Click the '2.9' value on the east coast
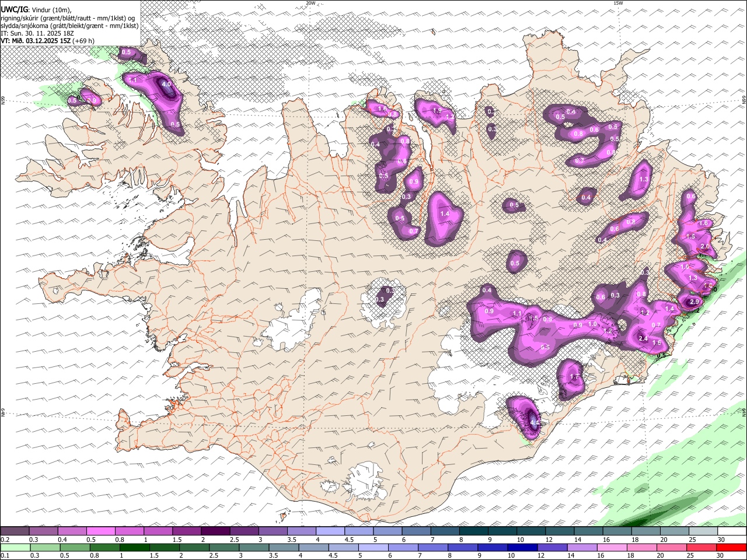The height and width of the screenshot is (560, 747). 694,302
